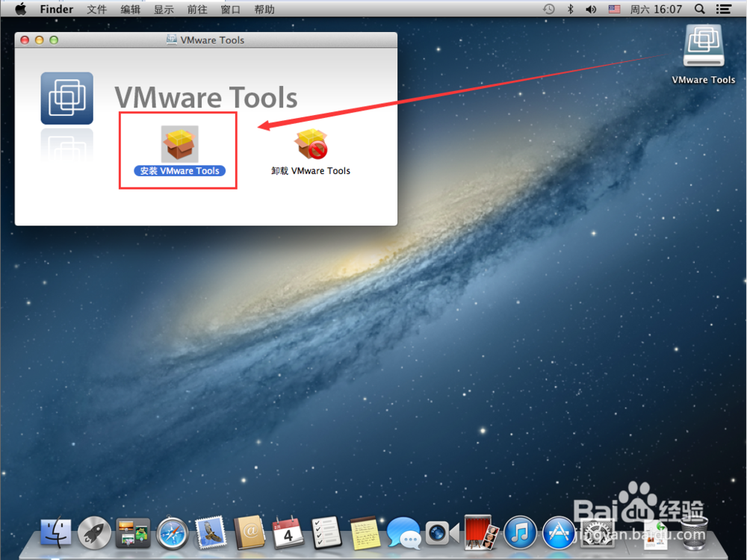This screenshot has width=747, height=560.
Task: Open Notes yellow pad in Dock
Action: coord(365,533)
